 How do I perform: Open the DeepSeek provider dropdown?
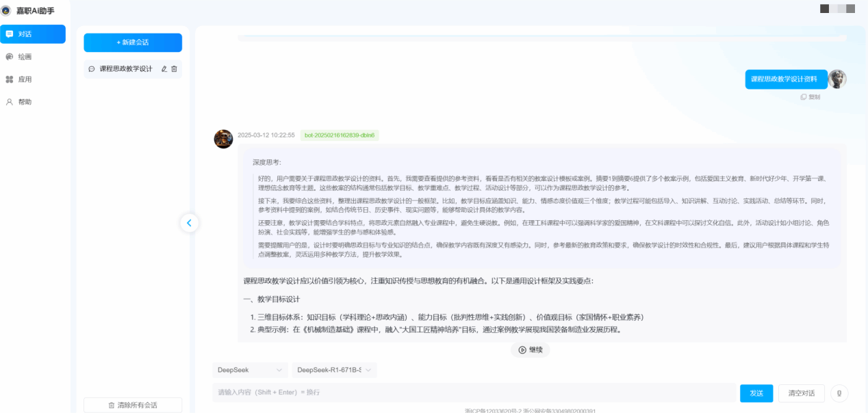pos(250,370)
